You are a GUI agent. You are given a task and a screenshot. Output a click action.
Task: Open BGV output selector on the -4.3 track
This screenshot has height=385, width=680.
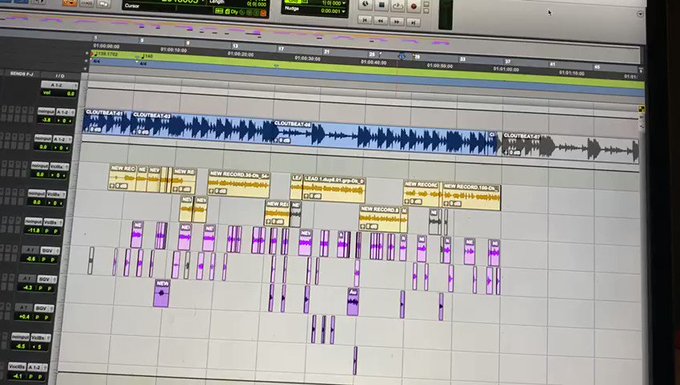pos(46,279)
